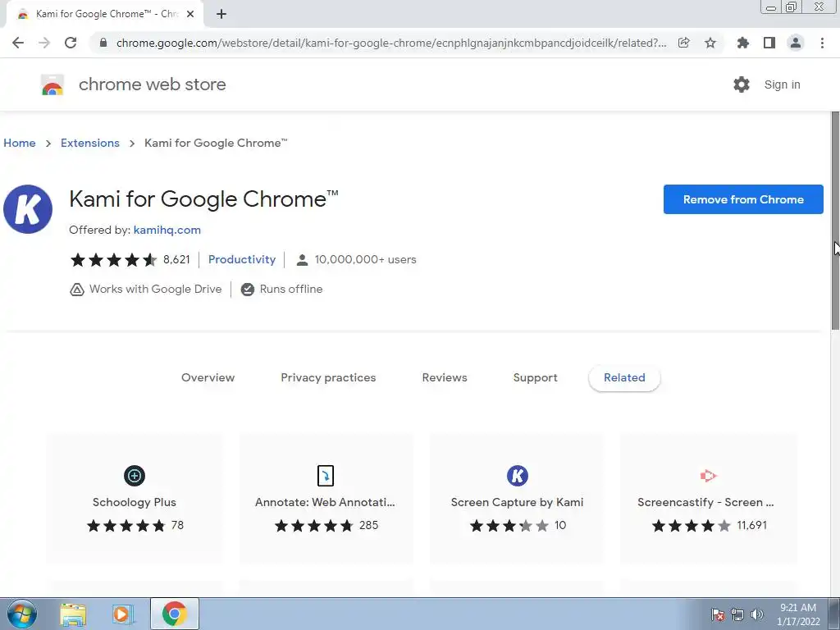Click the address bar URL field
The height and width of the screenshot is (630, 840).
pyautogui.click(x=391, y=43)
